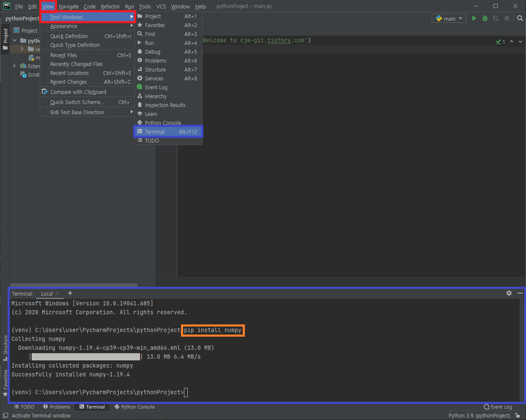Open the Problems tool window button
This screenshot has height=420, width=526.
(x=57, y=407)
